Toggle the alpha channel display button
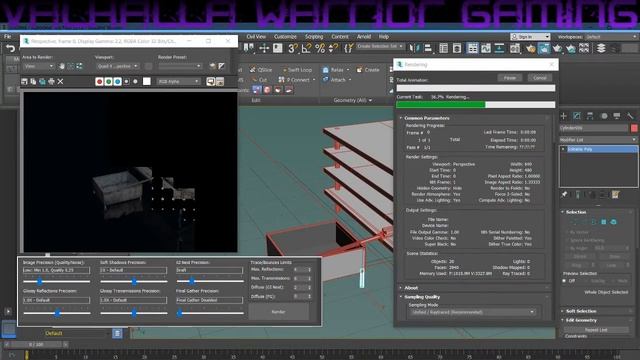This screenshot has width=640, height=360. pyautogui.click(x=127, y=82)
